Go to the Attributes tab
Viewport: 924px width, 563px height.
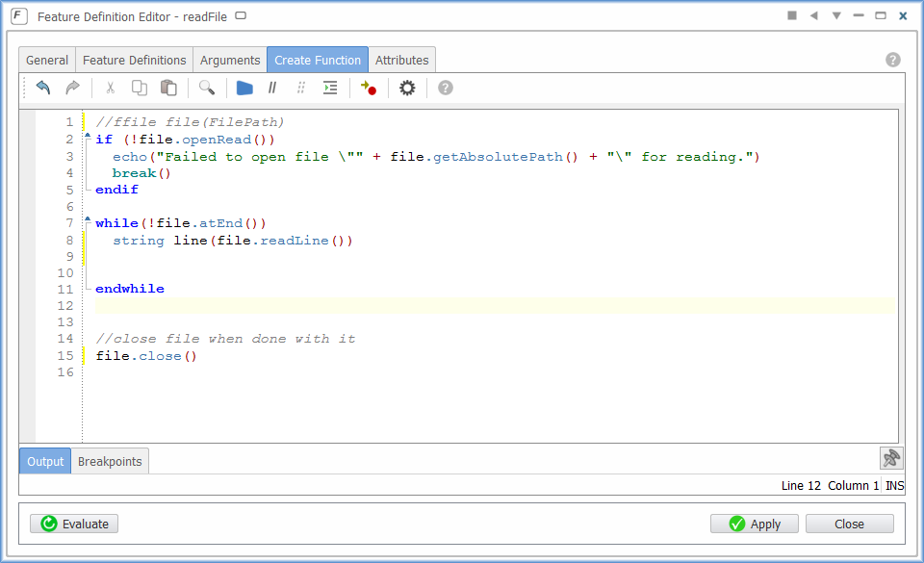[402, 60]
